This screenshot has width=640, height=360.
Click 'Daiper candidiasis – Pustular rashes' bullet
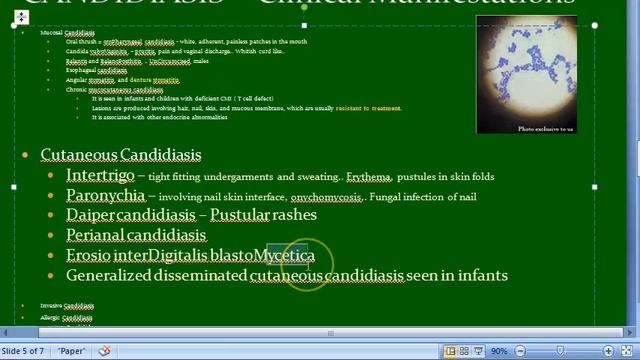click(x=191, y=215)
